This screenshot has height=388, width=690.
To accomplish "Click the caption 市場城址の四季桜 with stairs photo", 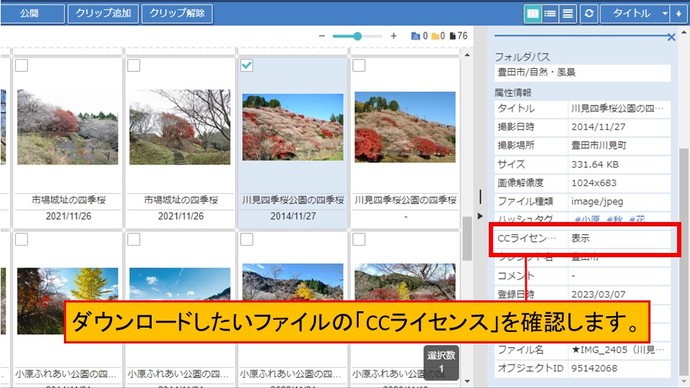I will 180,200.
